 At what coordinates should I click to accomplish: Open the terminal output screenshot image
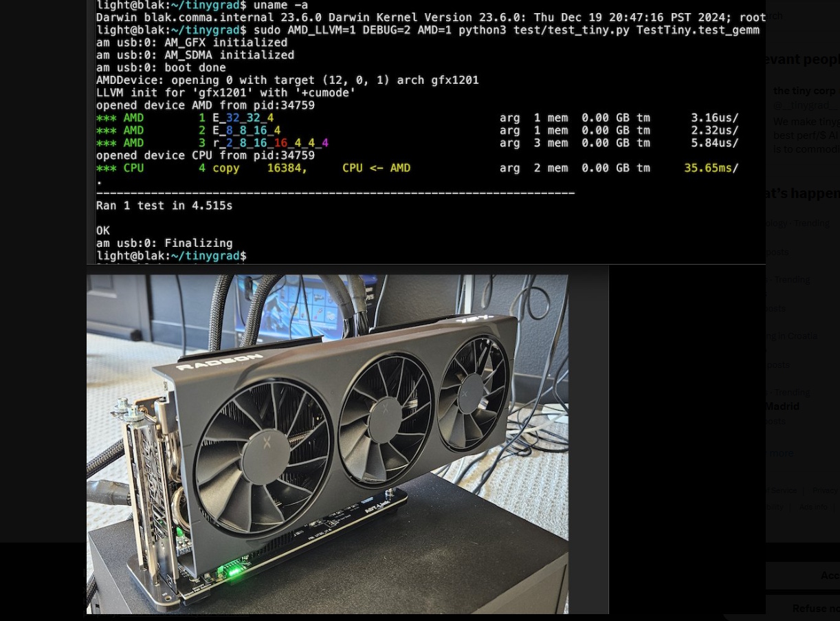point(425,131)
